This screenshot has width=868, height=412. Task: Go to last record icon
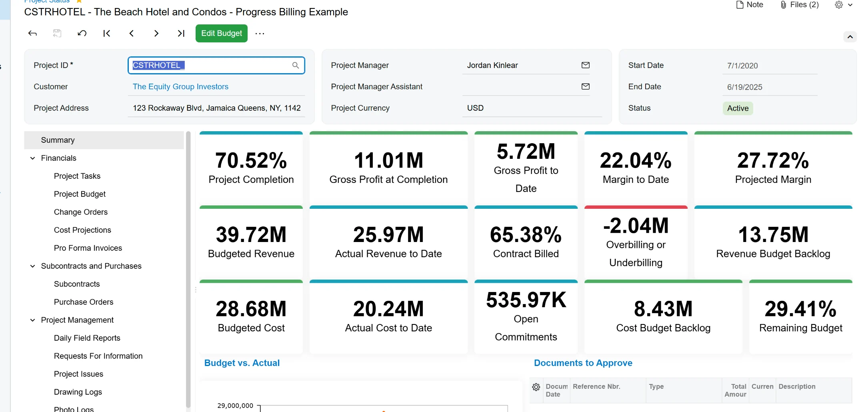[x=181, y=33]
